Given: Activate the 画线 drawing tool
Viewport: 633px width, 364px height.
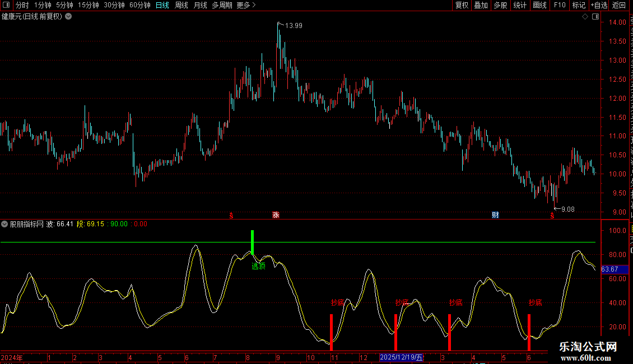Looking at the screenshot, I should 539,5.
